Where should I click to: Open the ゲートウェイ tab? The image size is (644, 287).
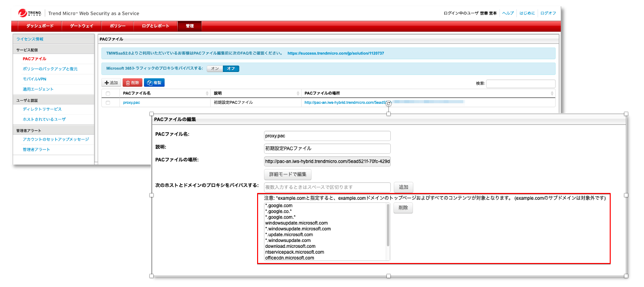click(81, 26)
